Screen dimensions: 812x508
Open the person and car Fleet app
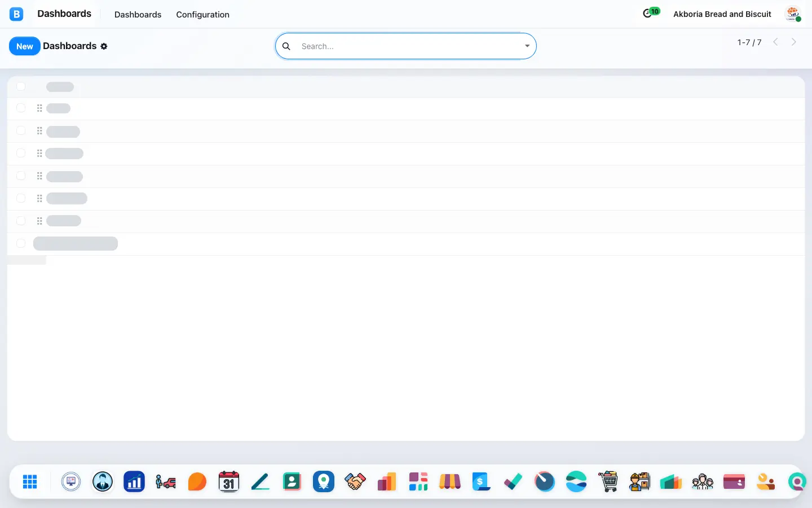point(166,481)
